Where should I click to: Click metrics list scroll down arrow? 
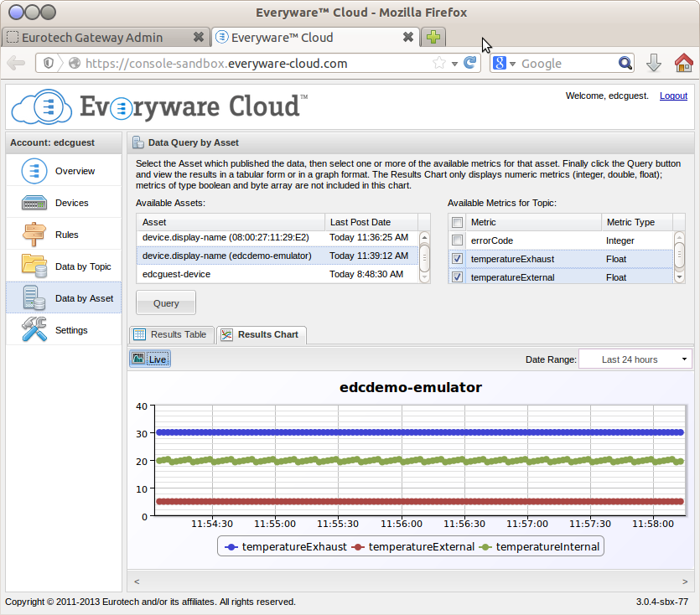(x=679, y=277)
